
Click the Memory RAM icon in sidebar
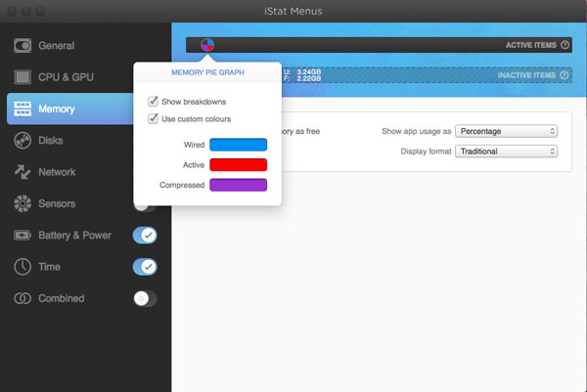click(23, 109)
